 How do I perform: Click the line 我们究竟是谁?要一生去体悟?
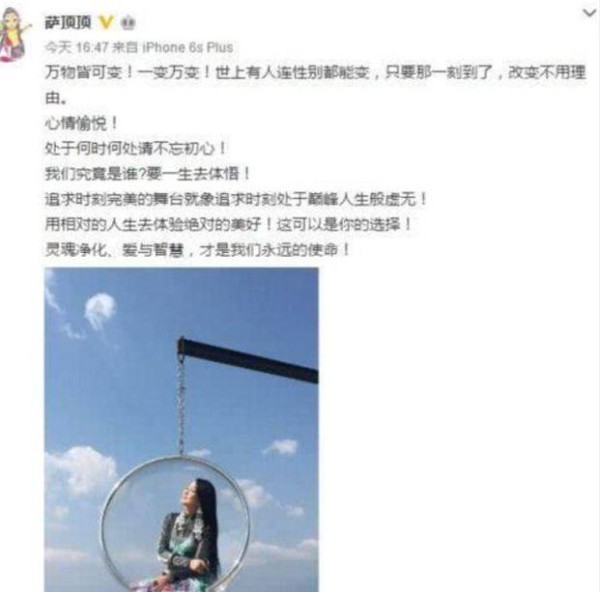tap(148, 174)
